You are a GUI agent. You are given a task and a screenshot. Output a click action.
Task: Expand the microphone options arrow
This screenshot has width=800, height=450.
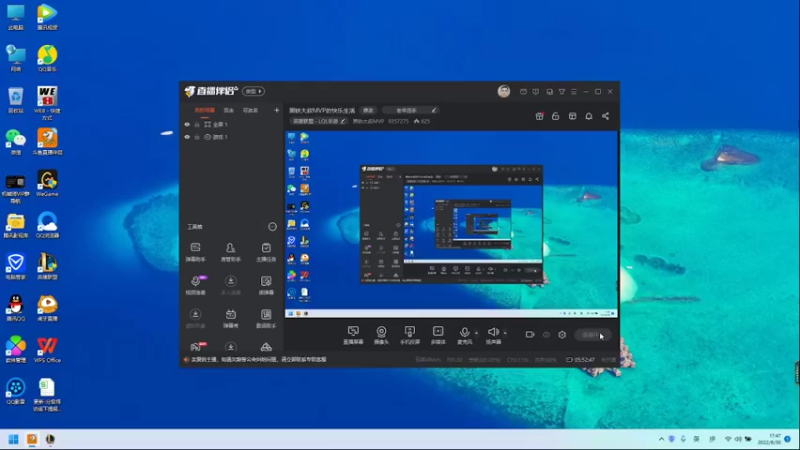(477, 333)
